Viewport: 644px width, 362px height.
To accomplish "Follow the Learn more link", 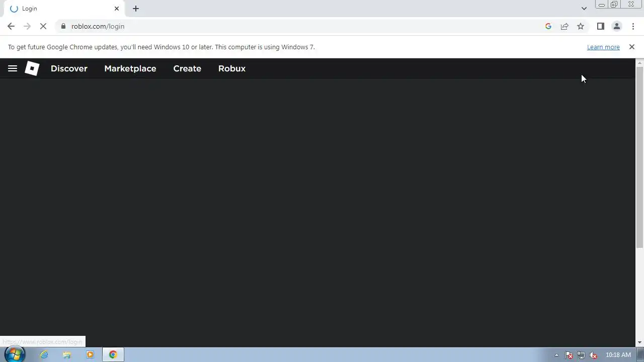I will tap(603, 47).
